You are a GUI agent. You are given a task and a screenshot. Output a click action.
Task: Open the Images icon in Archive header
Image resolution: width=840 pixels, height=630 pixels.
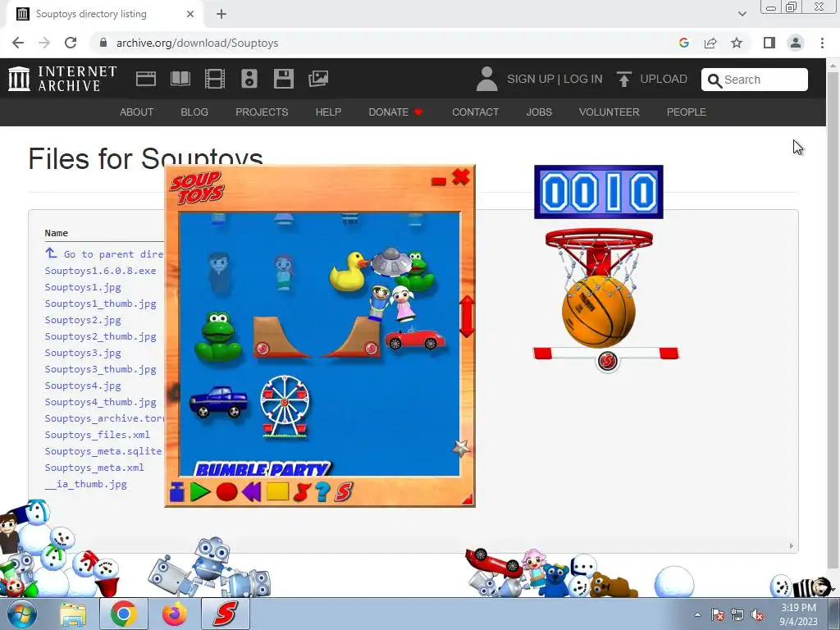318,79
